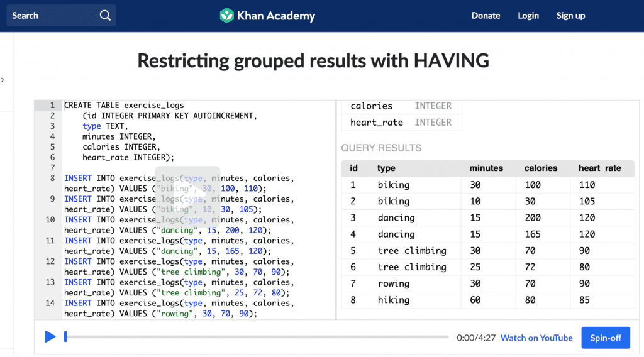644x357 pixels.
Task: Click the '85' heart_rate cell
Action: coord(584,300)
